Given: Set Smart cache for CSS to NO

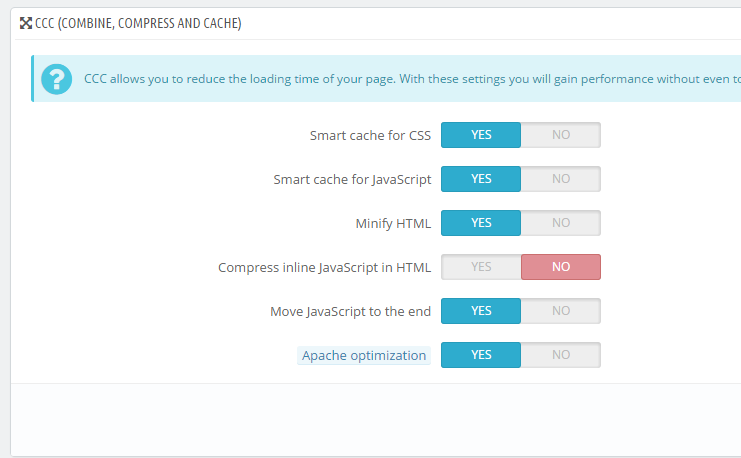Looking at the screenshot, I should 560,135.
